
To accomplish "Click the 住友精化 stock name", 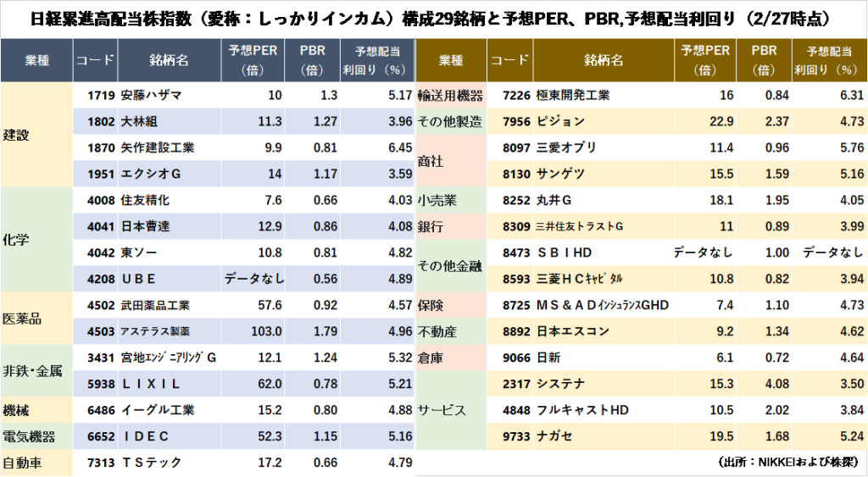I will point(145,200).
